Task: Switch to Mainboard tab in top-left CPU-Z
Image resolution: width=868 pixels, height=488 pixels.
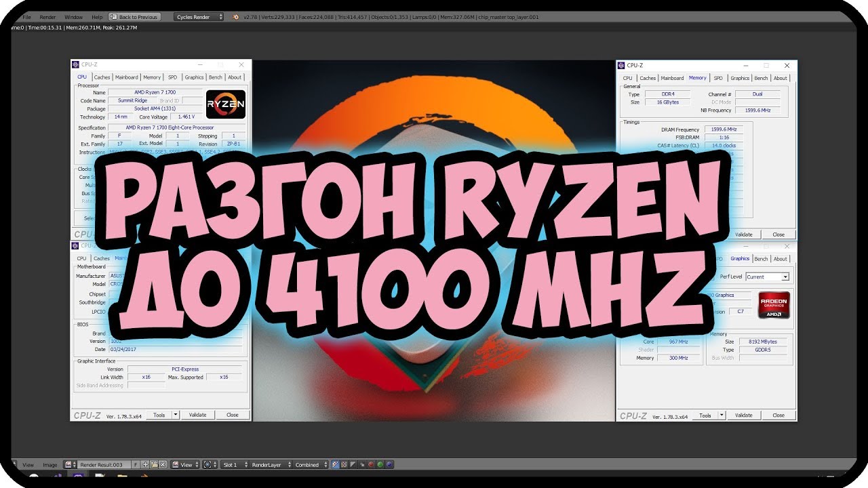Action: coord(126,77)
